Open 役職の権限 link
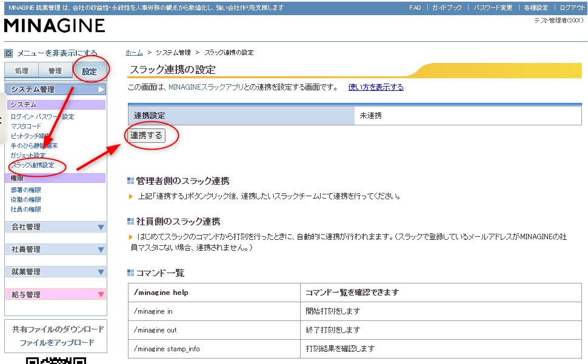Screen dimensions: 588x364 (x=26, y=200)
